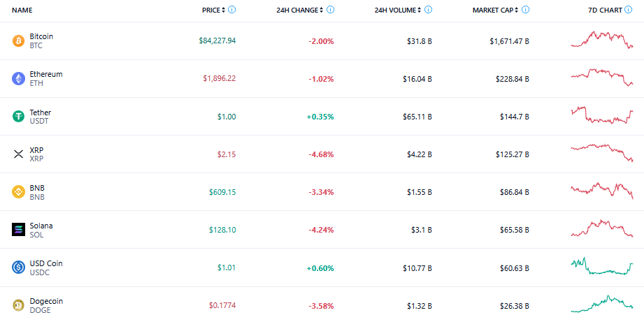644x322 pixels.
Task: Open the info icon next to MARKET CAP
Action: (525, 10)
